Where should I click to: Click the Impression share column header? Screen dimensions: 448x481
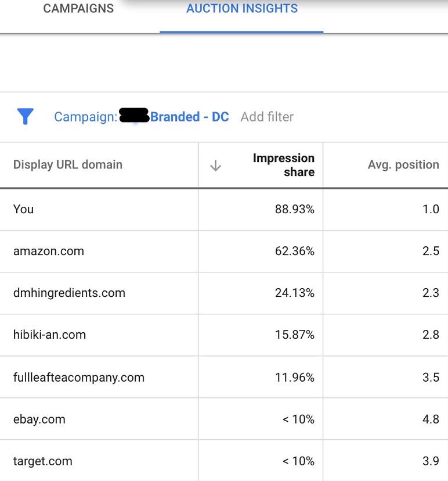[x=284, y=164]
